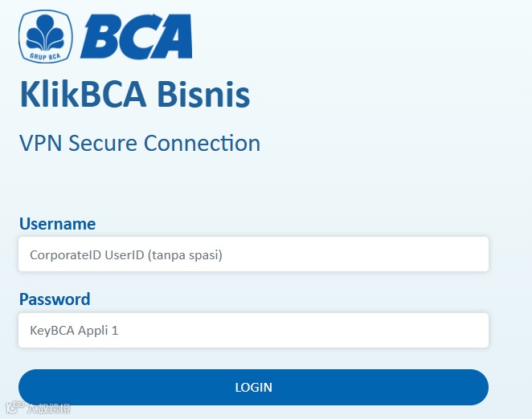Click the watermark icon at bottom corner
The width and height of the screenshot is (532, 419).
11,408
